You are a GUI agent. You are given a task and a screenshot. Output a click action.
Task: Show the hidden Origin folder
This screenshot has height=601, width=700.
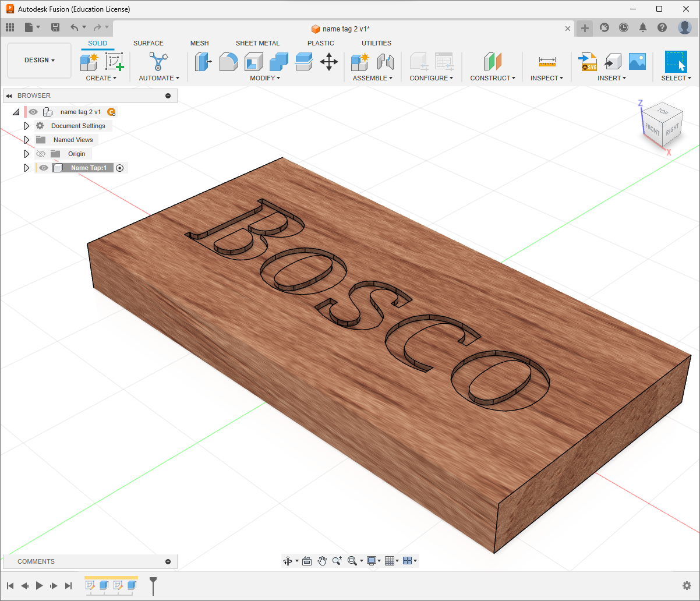[x=41, y=154]
